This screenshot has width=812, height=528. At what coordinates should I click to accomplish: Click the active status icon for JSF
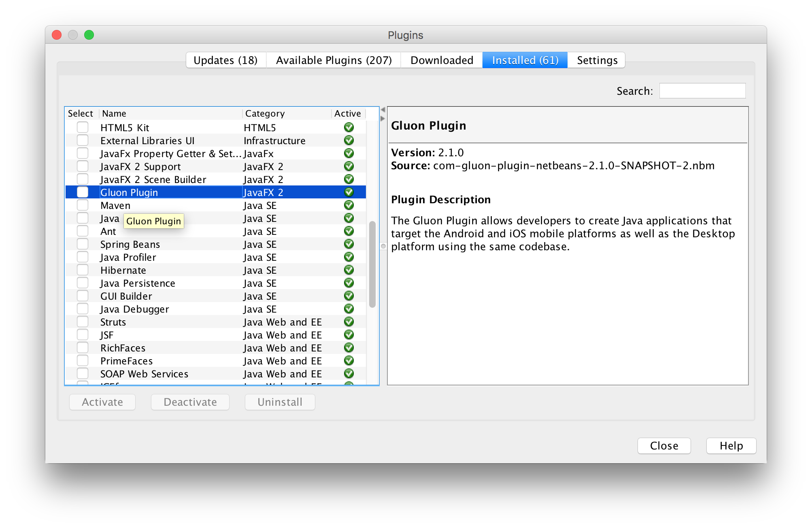(349, 335)
